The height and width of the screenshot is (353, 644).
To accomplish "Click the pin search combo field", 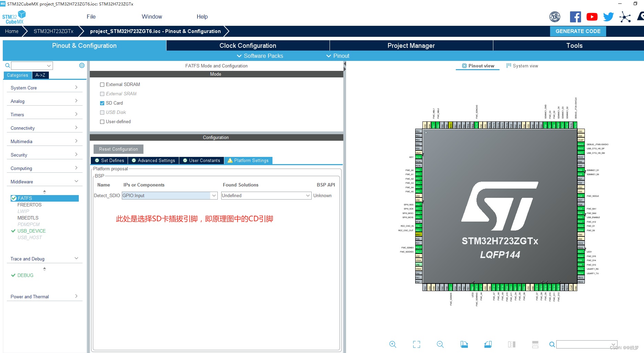I will (587, 344).
